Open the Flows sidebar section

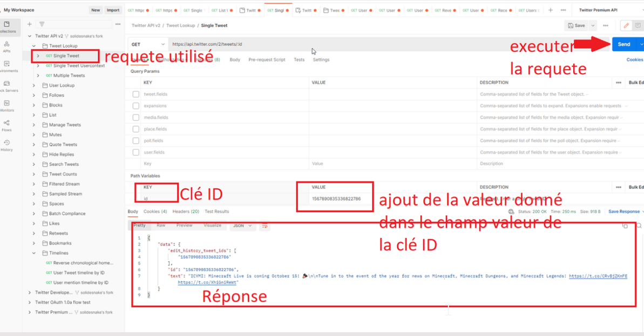coord(6,125)
